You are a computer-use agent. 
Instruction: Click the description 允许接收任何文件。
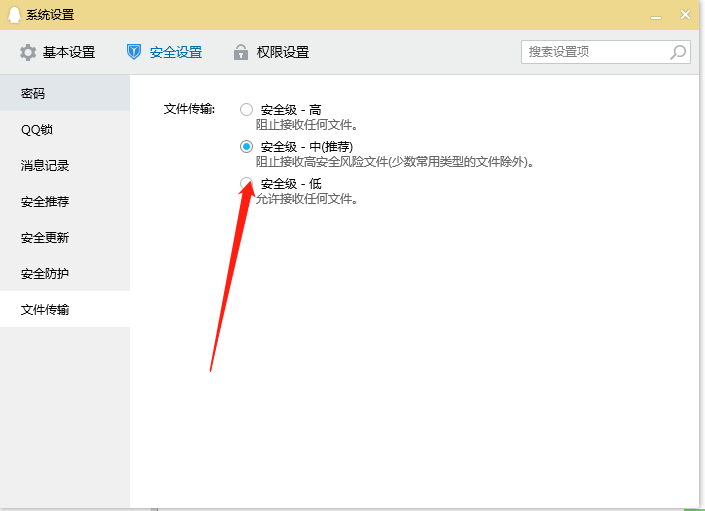pyautogui.click(x=307, y=199)
